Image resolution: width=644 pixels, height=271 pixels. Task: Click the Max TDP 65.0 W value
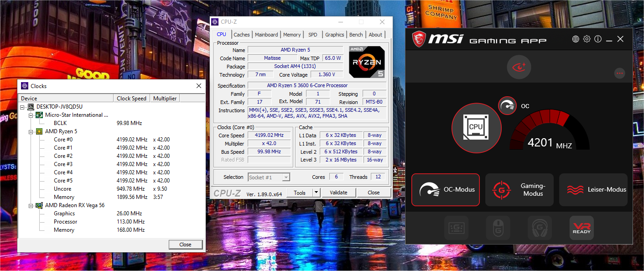click(x=332, y=58)
